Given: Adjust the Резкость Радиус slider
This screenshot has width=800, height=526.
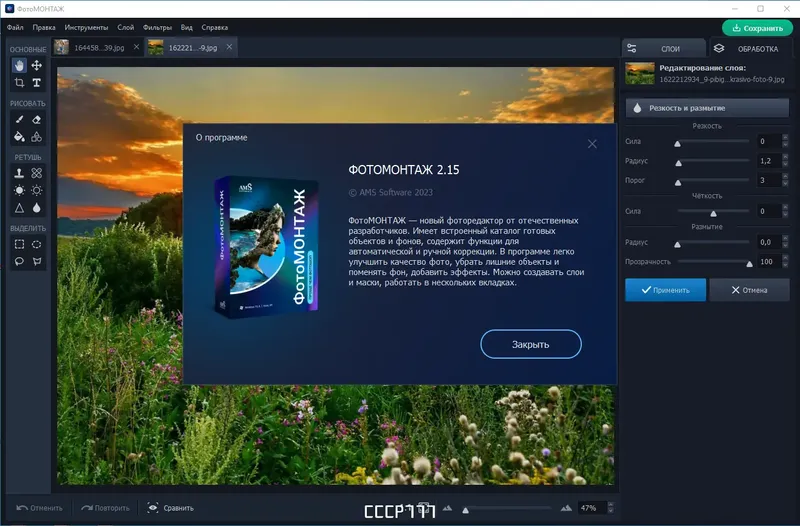Looking at the screenshot, I should tap(713, 161).
